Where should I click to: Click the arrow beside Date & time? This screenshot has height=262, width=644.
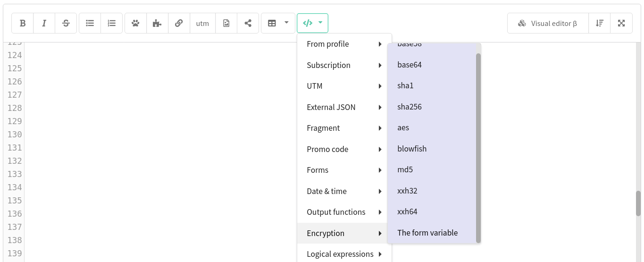(380, 191)
